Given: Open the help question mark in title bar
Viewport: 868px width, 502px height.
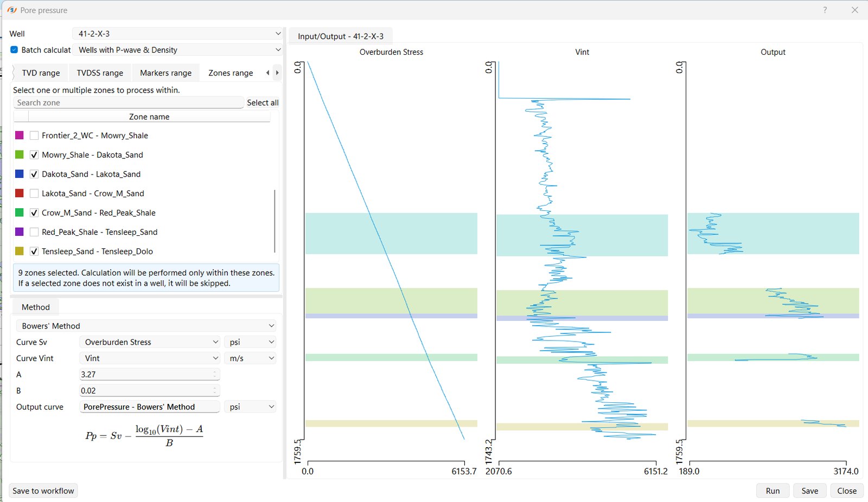Looking at the screenshot, I should (825, 10).
